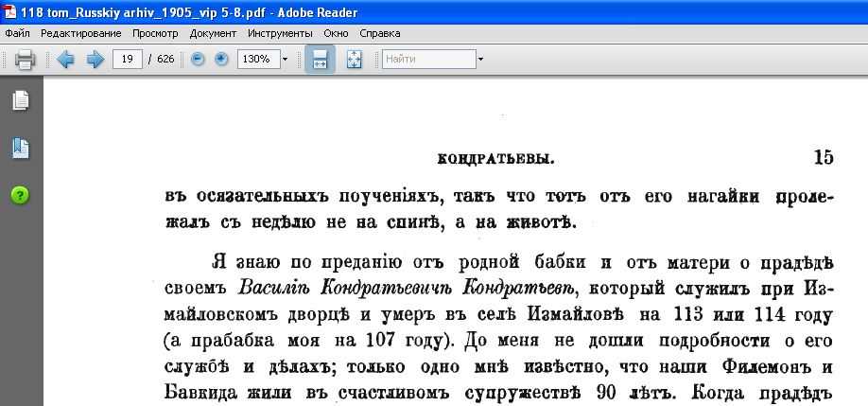This screenshot has height=406, width=868.
Task: Switch to fit one full page view
Action: (354, 60)
